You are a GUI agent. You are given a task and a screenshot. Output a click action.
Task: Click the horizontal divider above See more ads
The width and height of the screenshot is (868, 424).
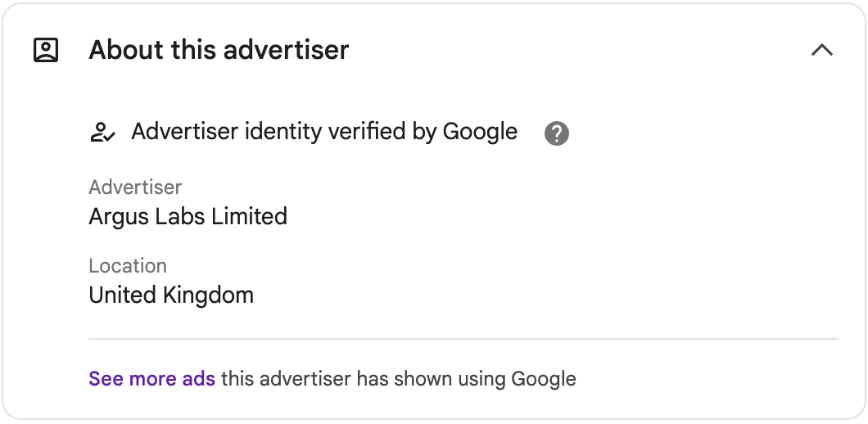463,338
